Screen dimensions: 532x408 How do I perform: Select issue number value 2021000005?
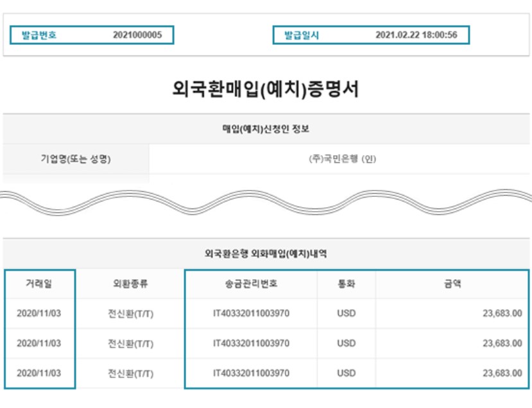(x=137, y=35)
